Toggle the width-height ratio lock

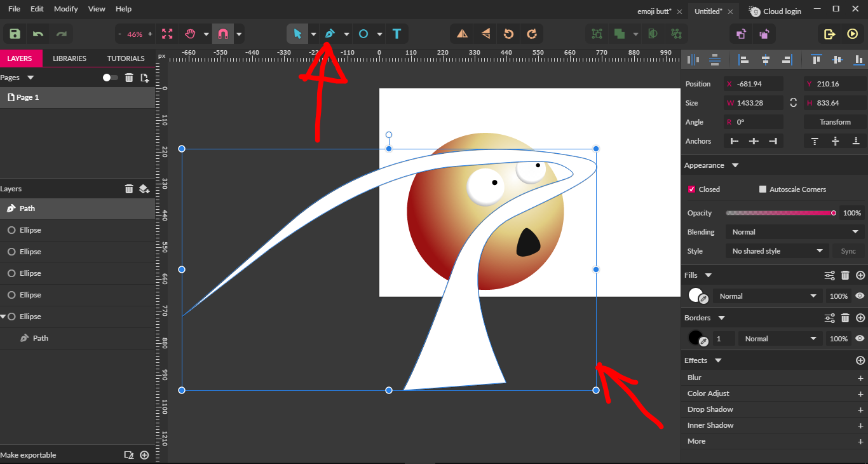(x=793, y=102)
